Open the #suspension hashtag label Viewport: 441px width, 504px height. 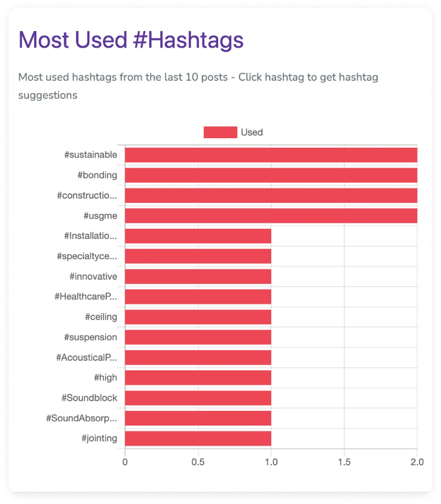tap(90, 337)
